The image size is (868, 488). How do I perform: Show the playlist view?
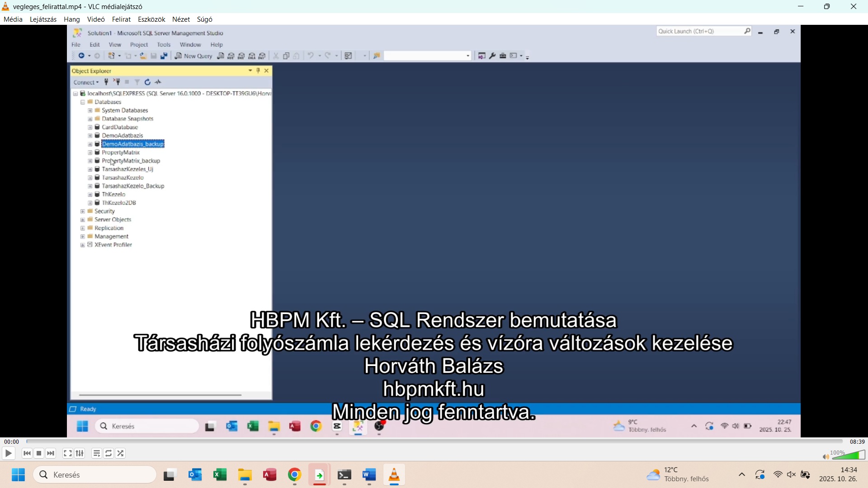click(x=97, y=454)
